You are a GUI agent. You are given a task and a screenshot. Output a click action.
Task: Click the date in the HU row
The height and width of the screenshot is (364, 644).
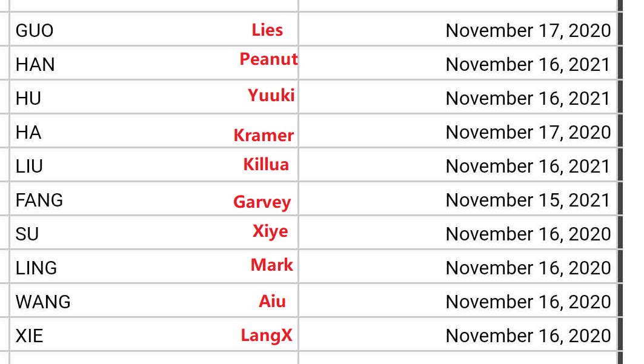[528, 99]
